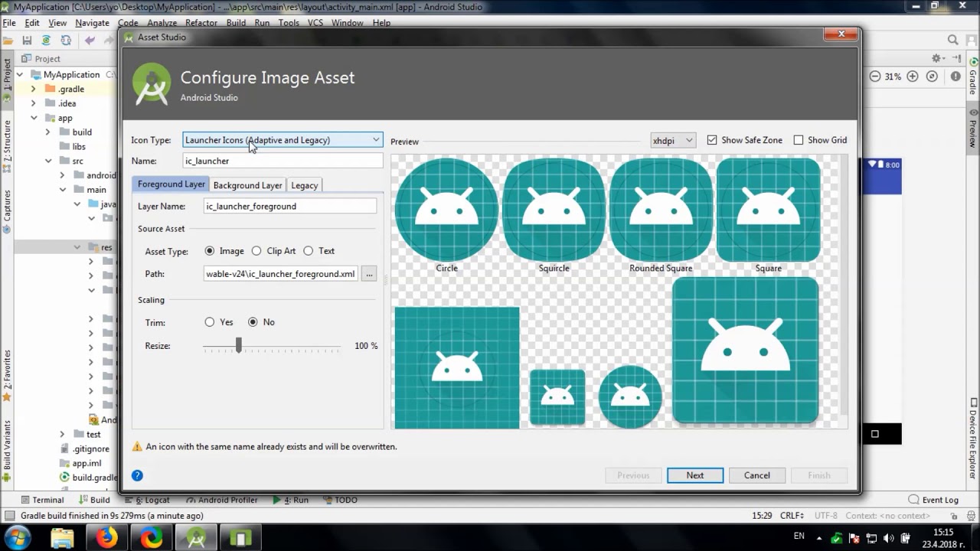Uncheck Show Safe Zone
The width and height of the screenshot is (980, 551).
pyautogui.click(x=712, y=140)
